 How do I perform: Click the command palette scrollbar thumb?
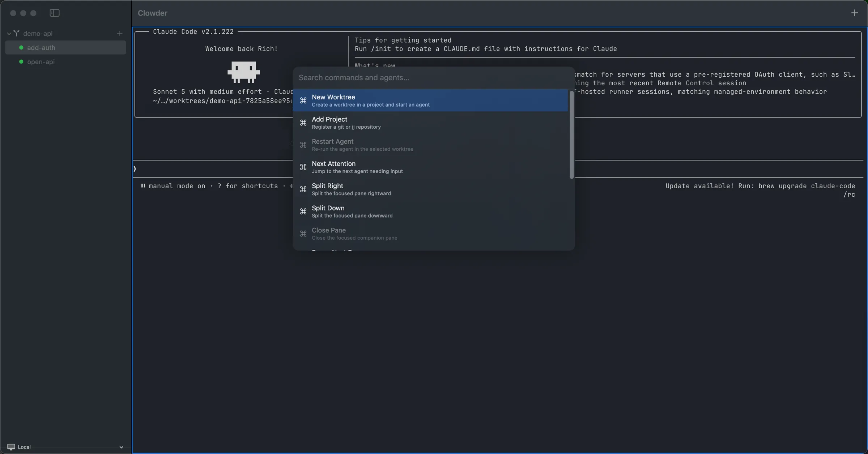point(571,134)
